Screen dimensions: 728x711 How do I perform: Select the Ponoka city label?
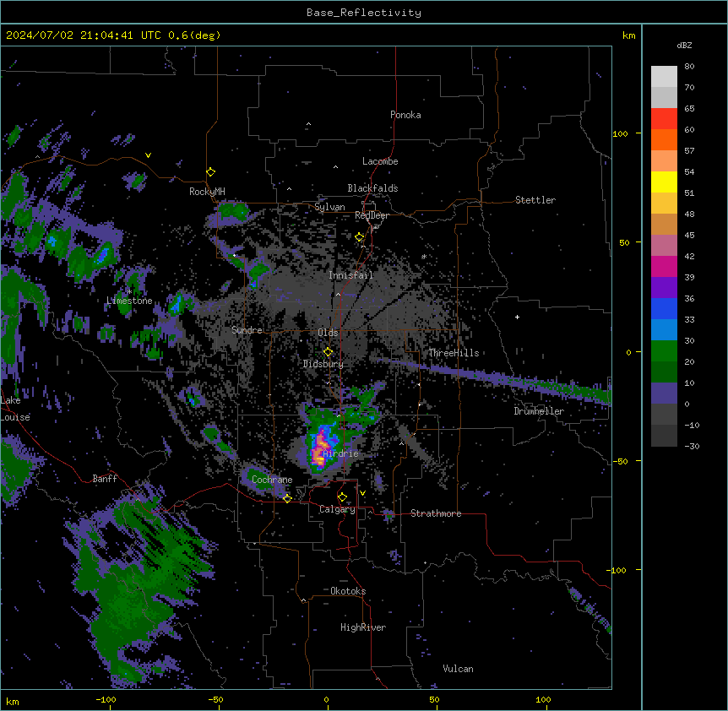click(x=405, y=115)
